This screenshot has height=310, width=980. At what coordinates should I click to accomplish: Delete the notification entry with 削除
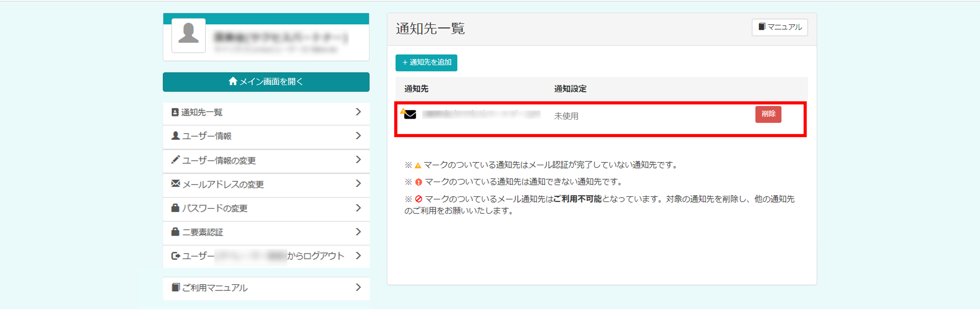coord(768,114)
